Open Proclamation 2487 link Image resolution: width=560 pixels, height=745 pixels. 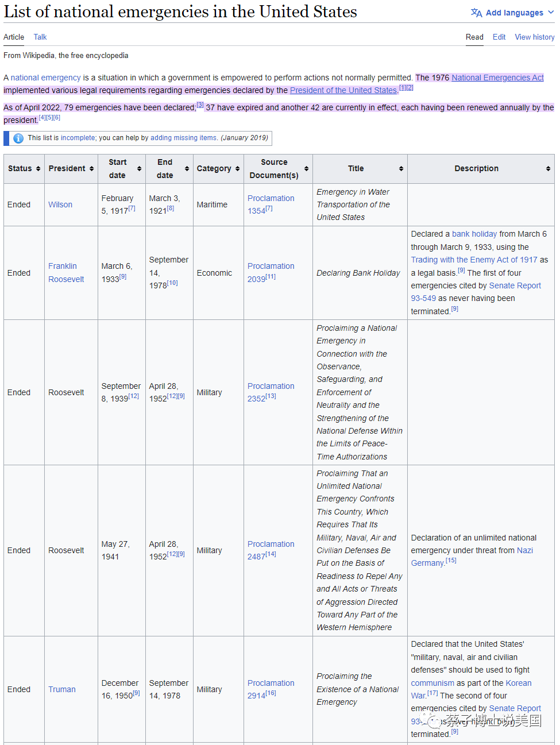click(x=271, y=550)
